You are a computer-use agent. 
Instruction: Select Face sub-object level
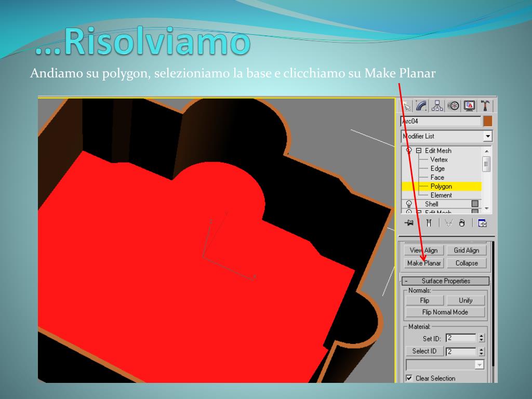[437, 178]
